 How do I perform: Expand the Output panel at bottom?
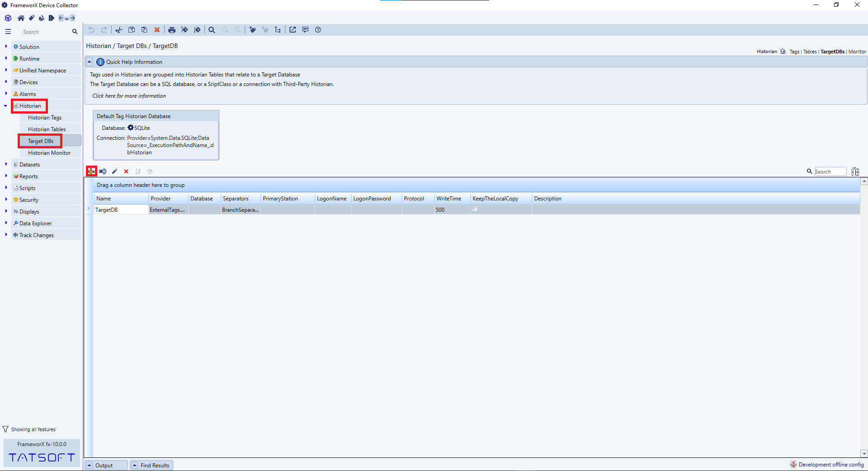[90, 465]
